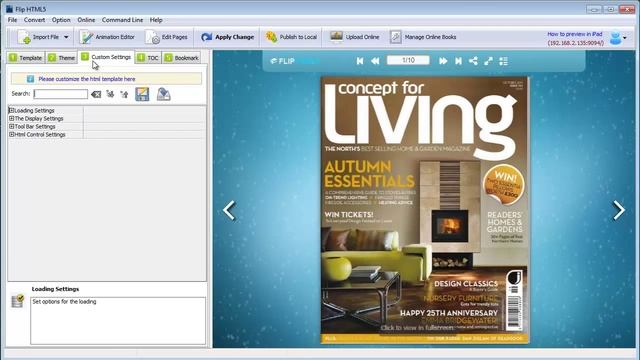Click the right arrow beside the magazine
Image resolution: width=640 pixels, height=360 pixels.
(619, 211)
